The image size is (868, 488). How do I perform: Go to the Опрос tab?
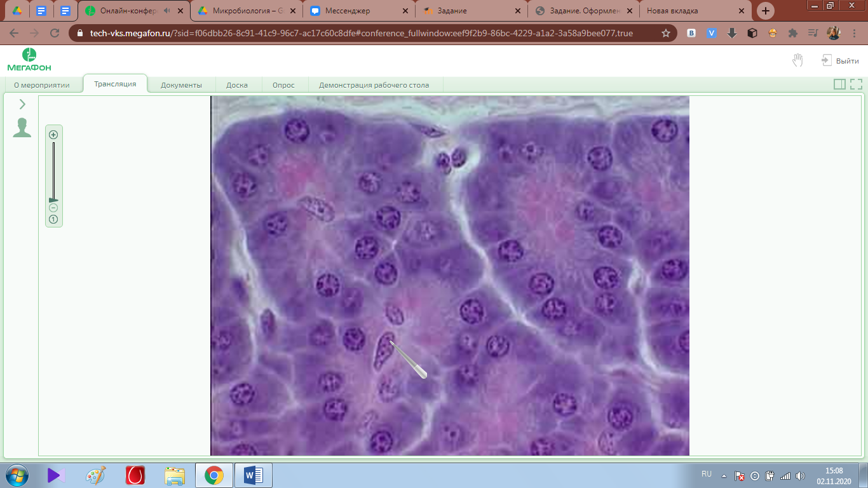point(283,85)
